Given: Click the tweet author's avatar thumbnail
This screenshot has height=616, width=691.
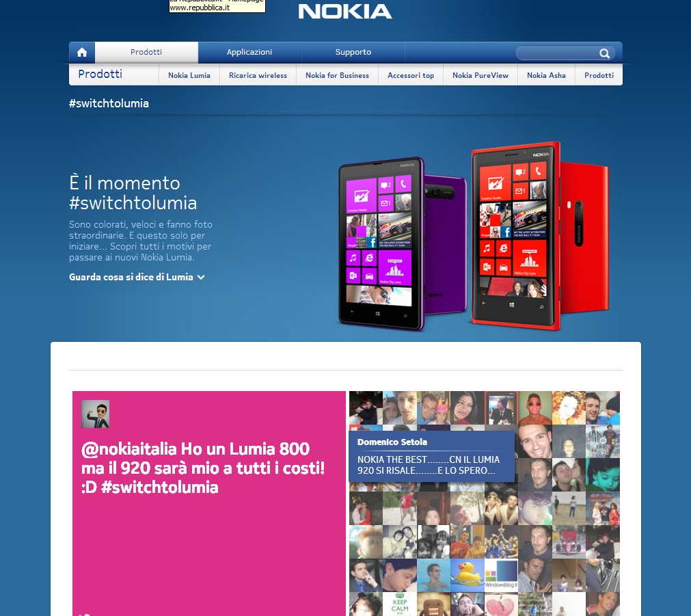Looking at the screenshot, I should [x=95, y=414].
